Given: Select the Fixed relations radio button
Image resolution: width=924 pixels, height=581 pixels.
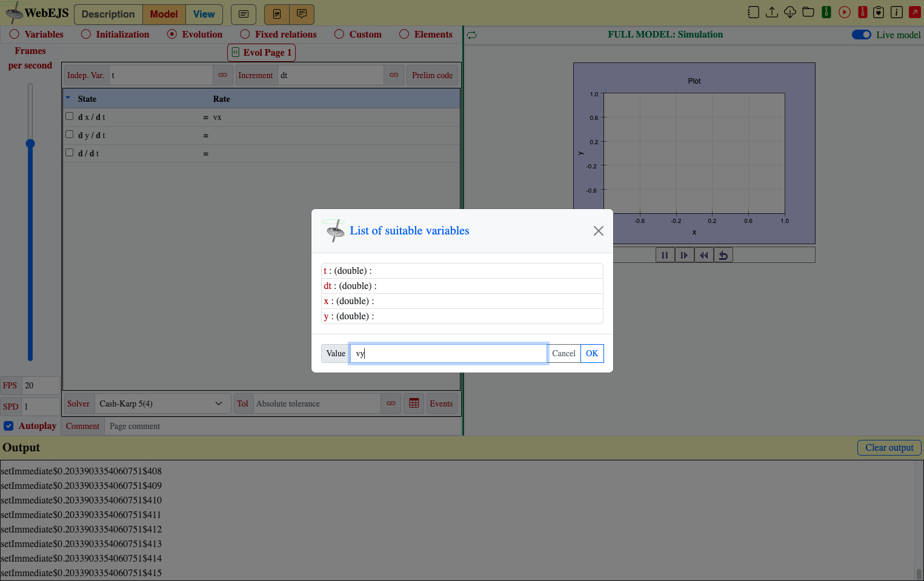Looking at the screenshot, I should pos(245,35).
